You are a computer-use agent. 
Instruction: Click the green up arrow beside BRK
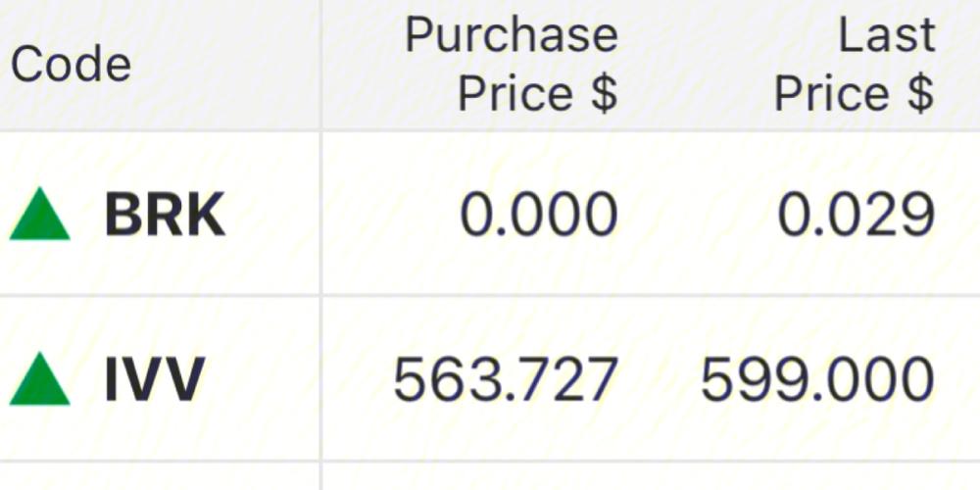pos(39,214)
